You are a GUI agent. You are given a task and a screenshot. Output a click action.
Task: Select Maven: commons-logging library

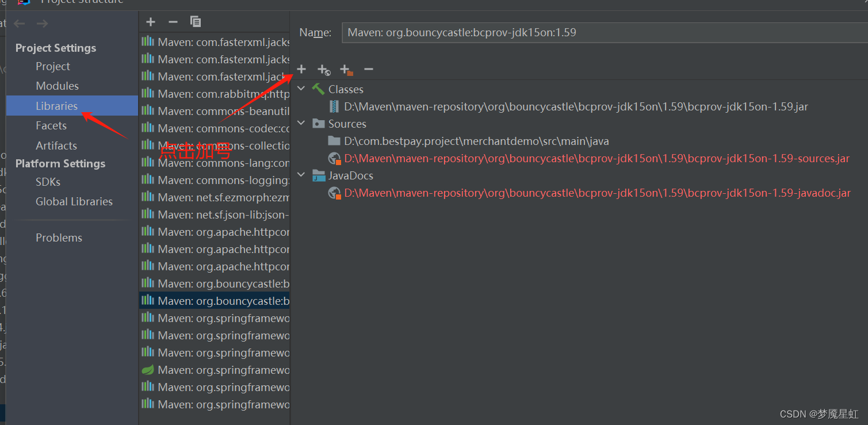tap(215, 180)
